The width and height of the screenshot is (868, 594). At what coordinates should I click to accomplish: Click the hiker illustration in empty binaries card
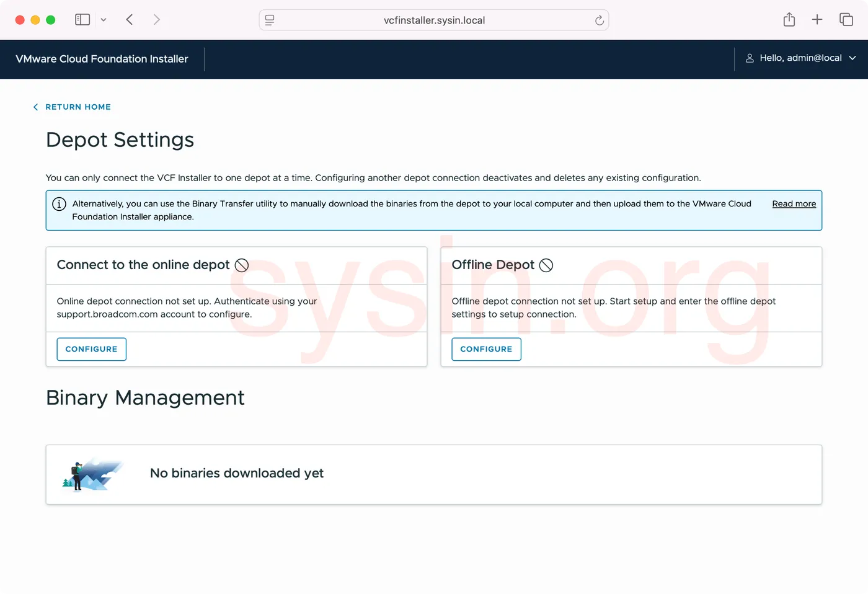[x=93, y=474]
